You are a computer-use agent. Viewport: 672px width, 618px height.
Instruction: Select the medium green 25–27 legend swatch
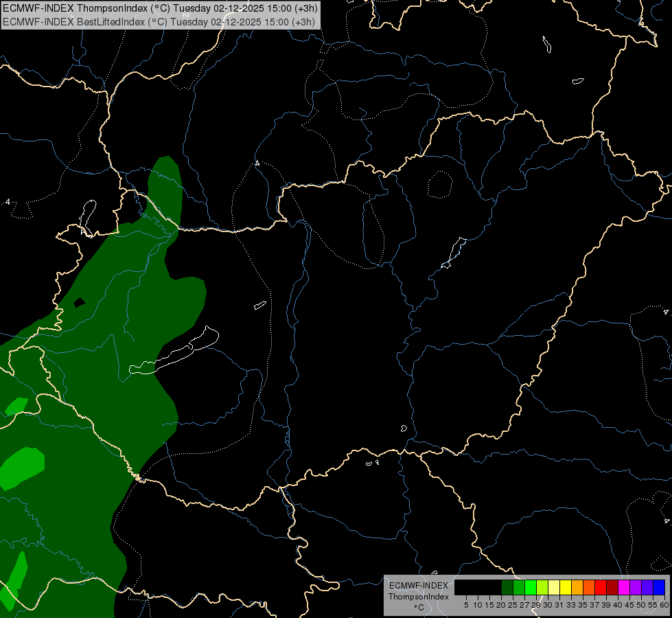[x=519, y=588]
